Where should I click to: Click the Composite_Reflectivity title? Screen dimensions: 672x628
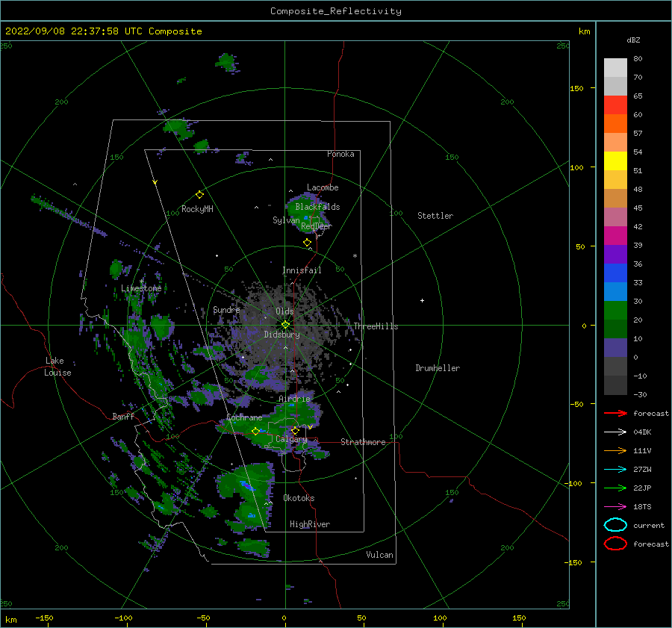pos(335,11)
